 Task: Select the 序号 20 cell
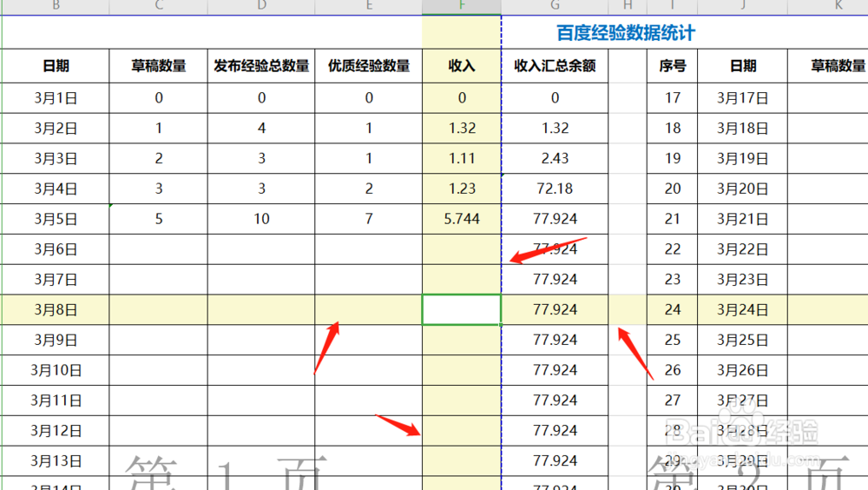click(672, 189)
